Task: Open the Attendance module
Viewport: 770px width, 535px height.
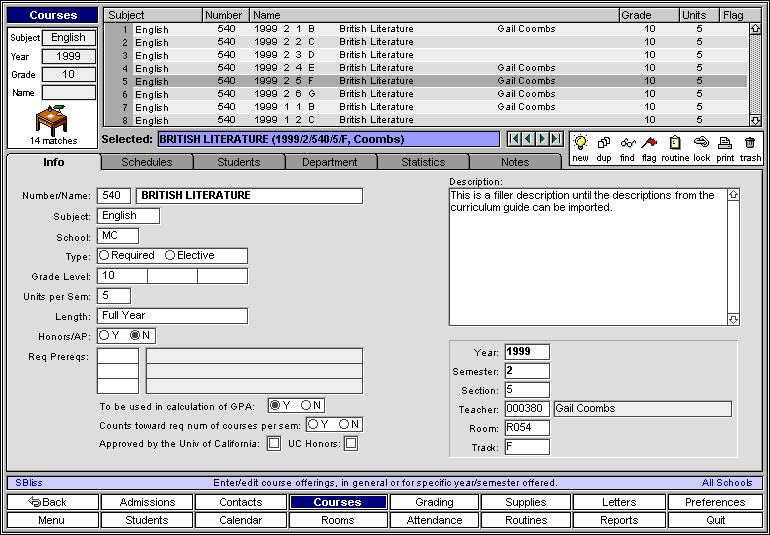Action: tap(434, 520)
